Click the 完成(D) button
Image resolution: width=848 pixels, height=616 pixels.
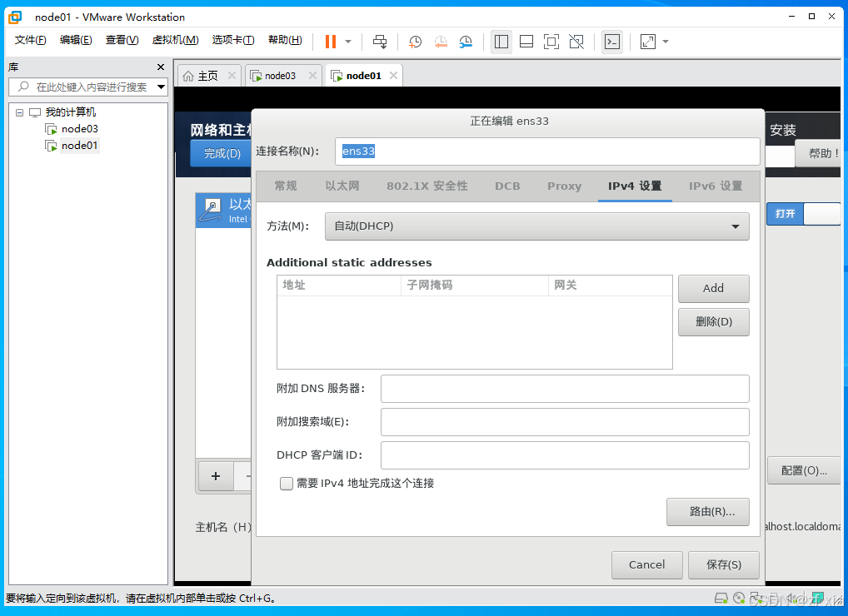click(222, 153)
